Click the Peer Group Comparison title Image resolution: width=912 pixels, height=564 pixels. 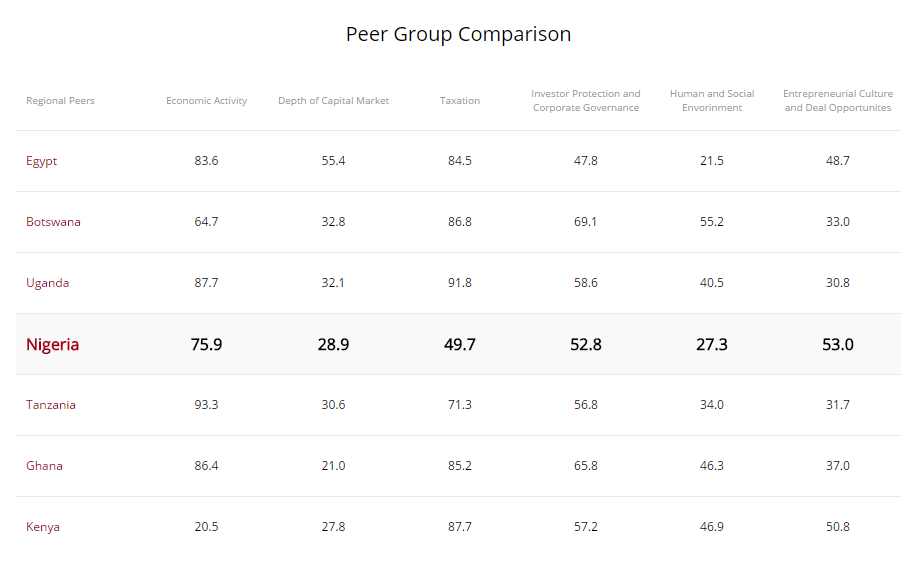click(458, 34)
